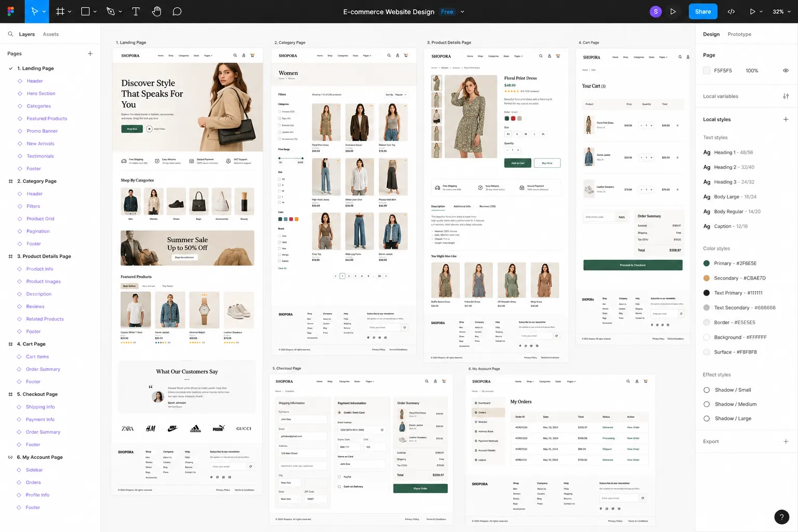Select the Move tool
Screen dimensions: 798x532
point(34,11)
